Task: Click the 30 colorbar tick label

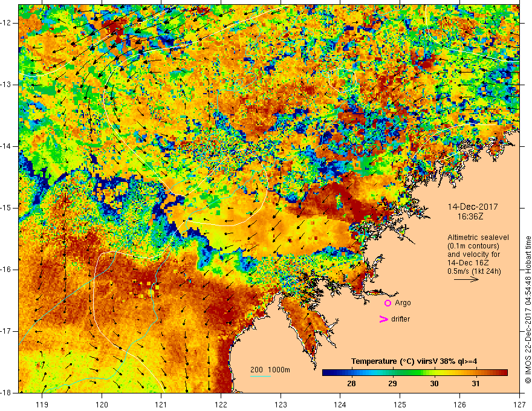Action: 434,384
